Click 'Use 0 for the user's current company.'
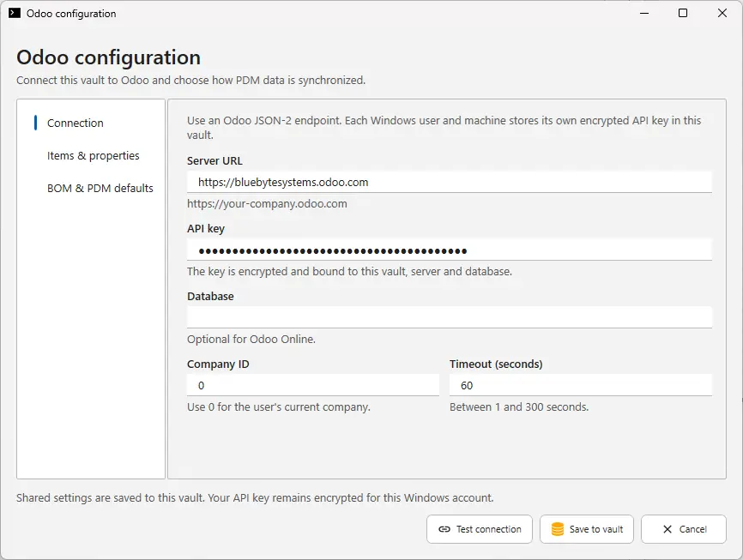 (x=279, y=407)
